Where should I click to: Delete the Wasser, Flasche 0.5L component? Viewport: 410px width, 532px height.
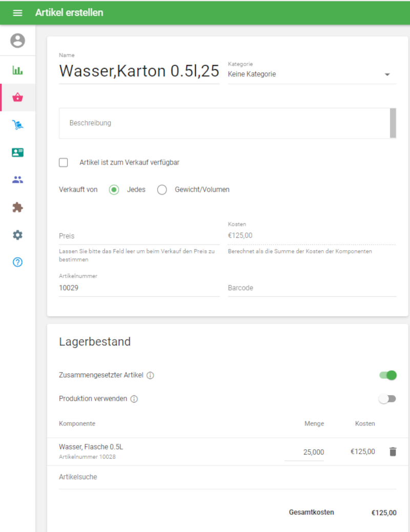393,452
